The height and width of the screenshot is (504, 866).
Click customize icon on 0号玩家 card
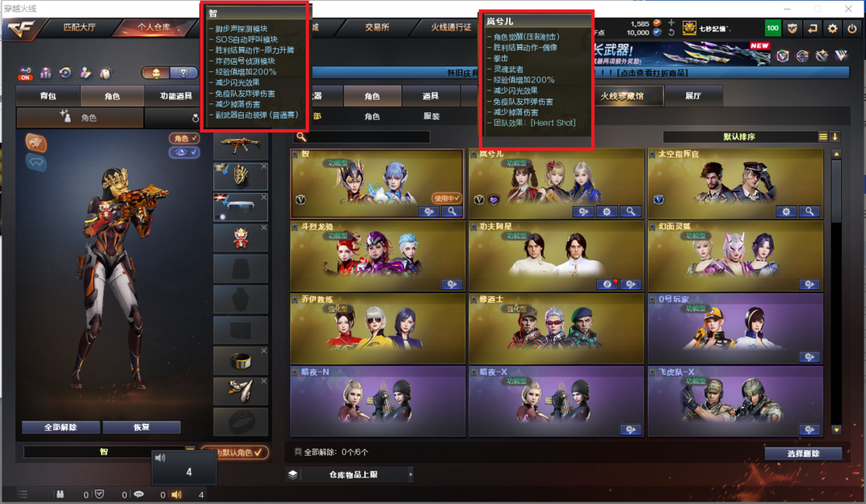pyautogui.click(x=809, y=357)
